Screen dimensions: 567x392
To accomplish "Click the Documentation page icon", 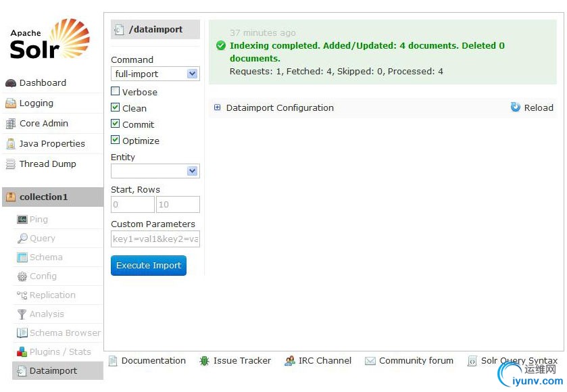I will [113, 360].
